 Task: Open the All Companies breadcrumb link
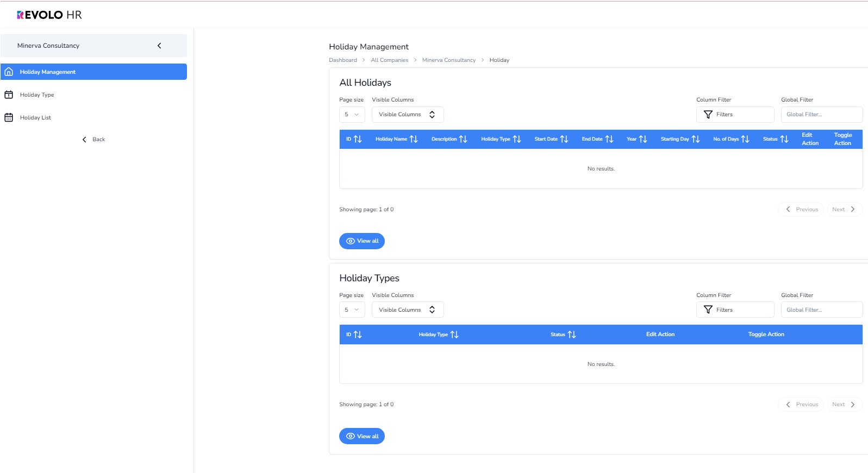pyautogui.click(x=390, y=60)
